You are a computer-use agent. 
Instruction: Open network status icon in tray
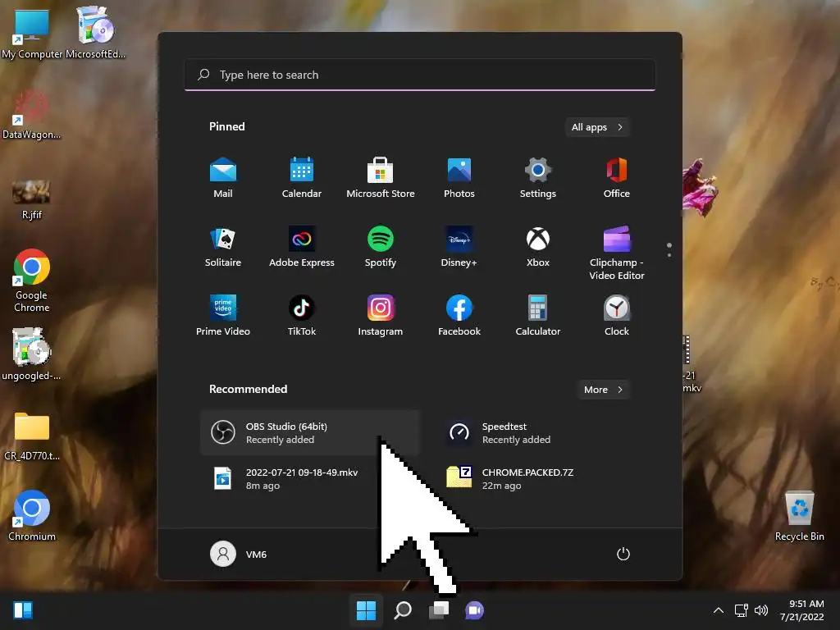tap(742, 610)
